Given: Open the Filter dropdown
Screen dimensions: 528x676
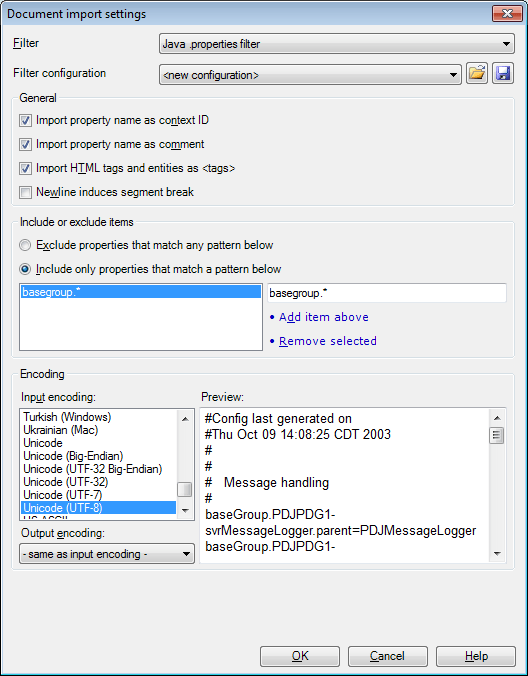Looking at the screenshot, I should 337,44.
